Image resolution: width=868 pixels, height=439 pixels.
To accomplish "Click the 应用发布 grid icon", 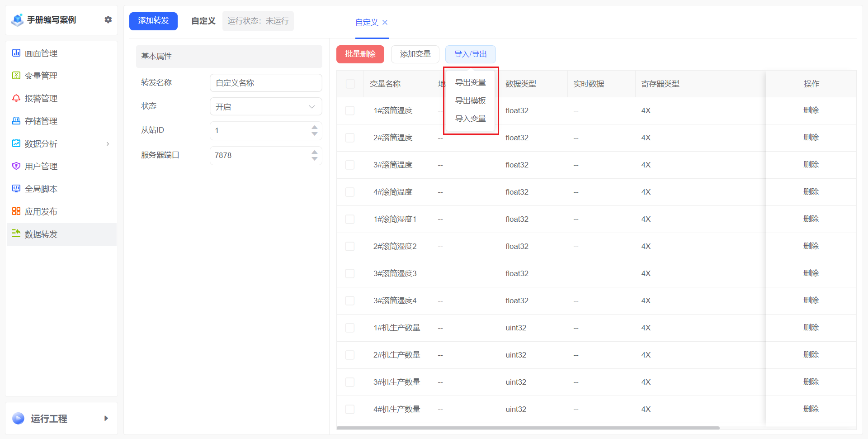I will [x=16, y=211].
